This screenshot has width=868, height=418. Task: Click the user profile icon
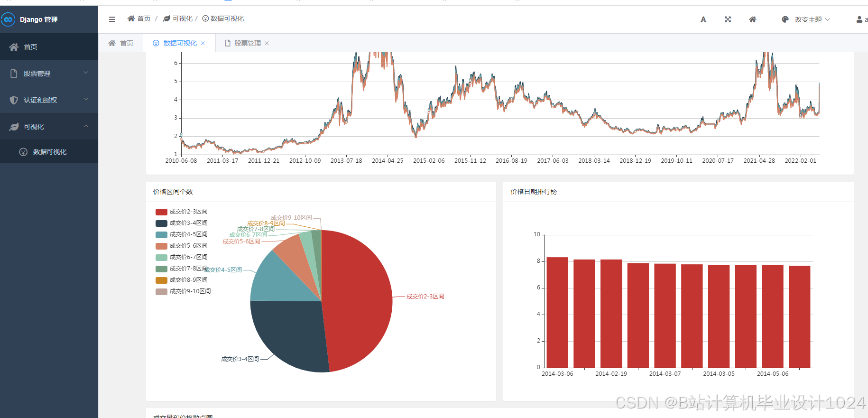click(859, 19)
